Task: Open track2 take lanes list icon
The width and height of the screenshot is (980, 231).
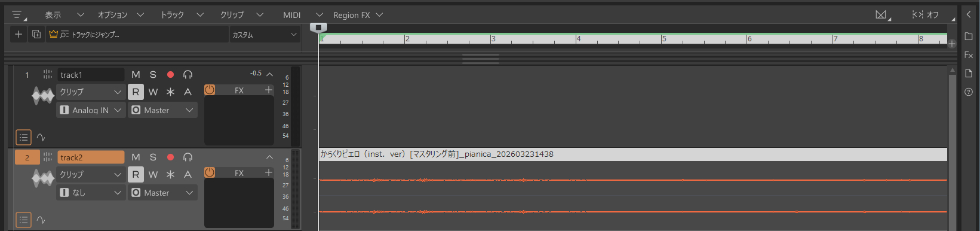Action: click(x=23, y=220)
